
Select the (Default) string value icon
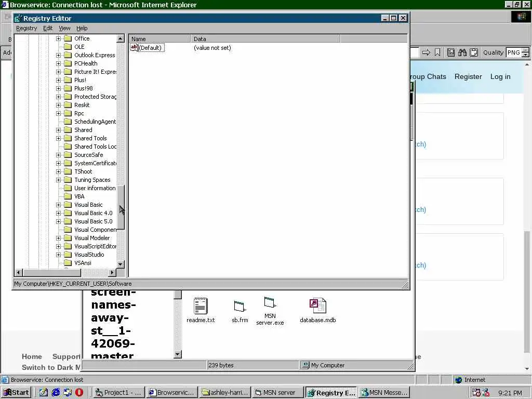point(134,47)
